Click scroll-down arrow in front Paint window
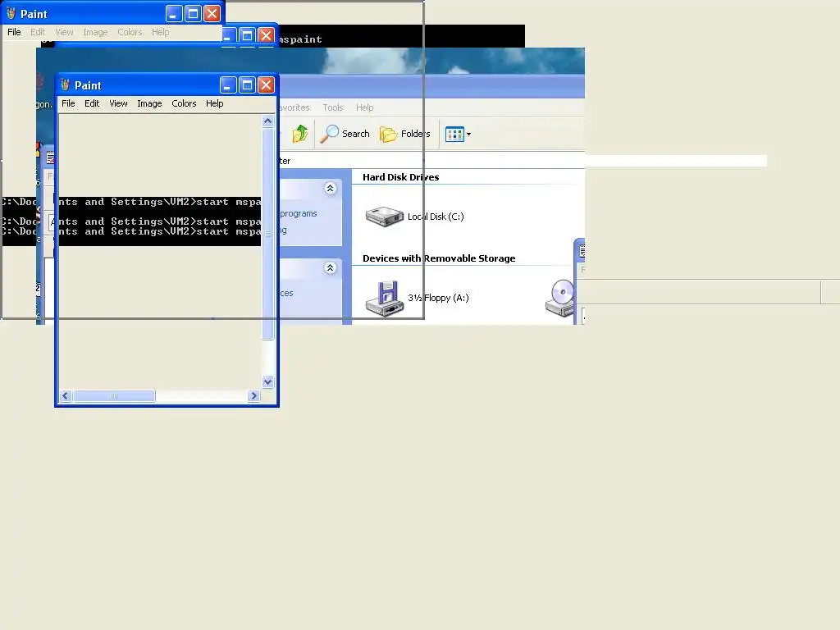This screenshot has height=630, width=840. click(268, 381)
